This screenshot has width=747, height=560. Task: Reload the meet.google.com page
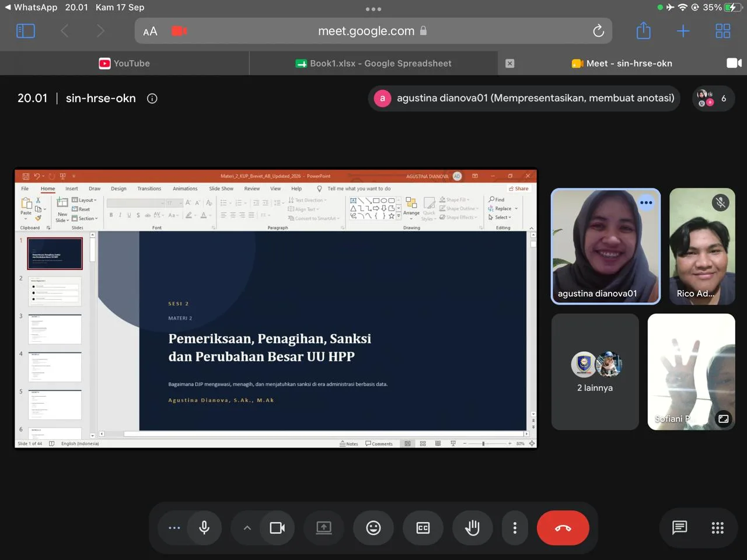click(598, 31)
